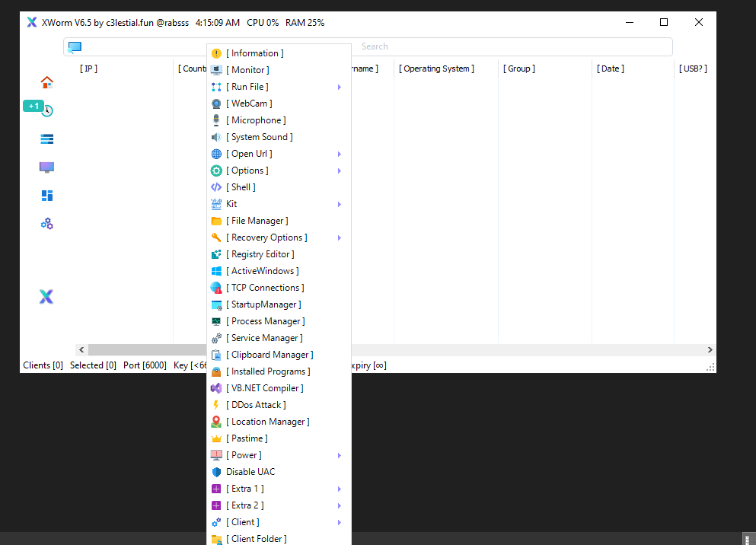Click the gears settings icon in sidebar
The image size is (756, 545).
(x=47, y=224)
